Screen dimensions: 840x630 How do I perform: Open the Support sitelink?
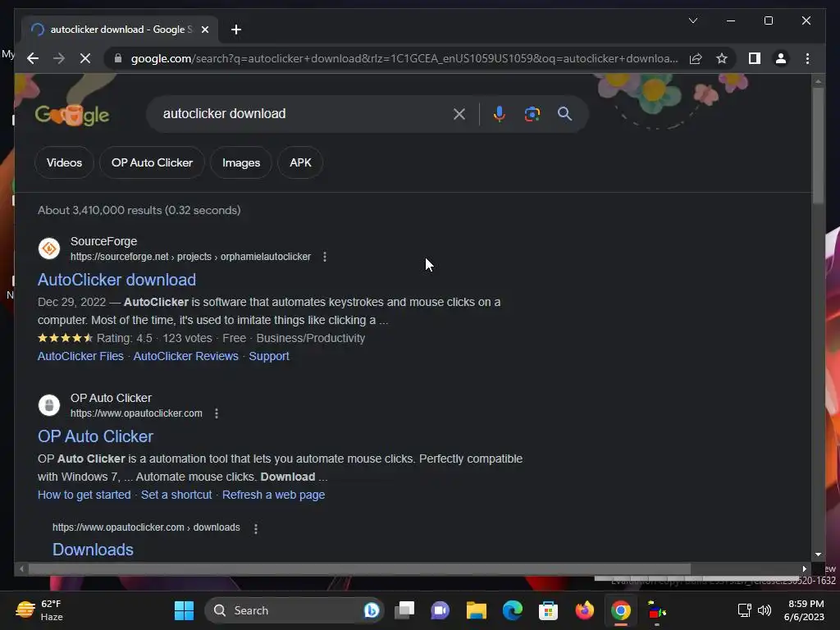pyautogui.click(x=269, y=356)
